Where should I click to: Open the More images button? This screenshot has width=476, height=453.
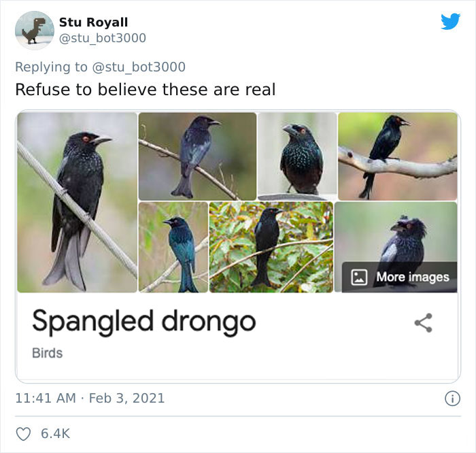point(399,277)
